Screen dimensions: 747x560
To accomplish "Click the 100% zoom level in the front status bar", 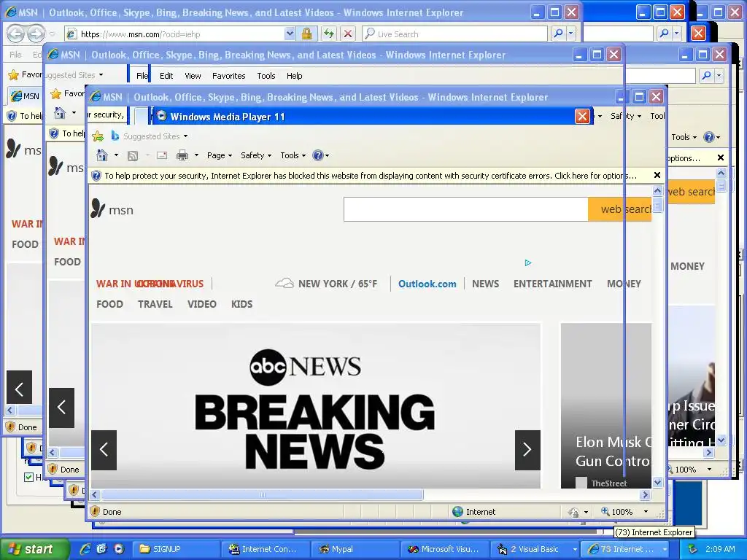I will click(x=622, y=511).
